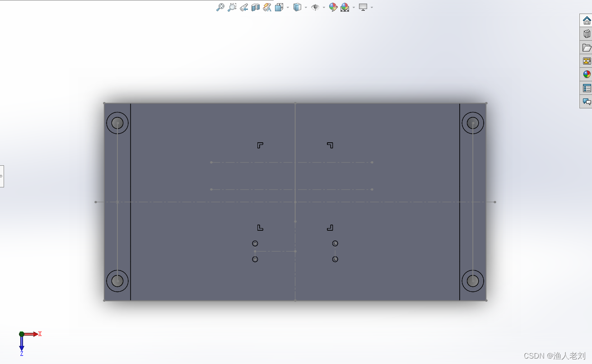This screenshot has height=364, width=592.
Task: Select the upper-right small circular hole
Action: coord(335,243)
